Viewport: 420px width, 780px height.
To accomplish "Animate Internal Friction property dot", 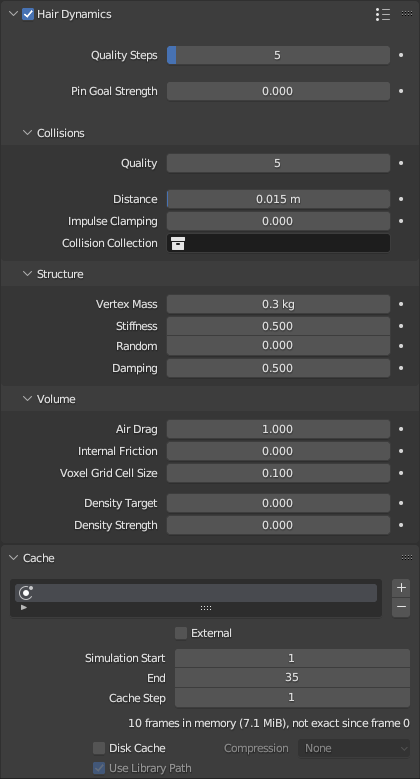I will (401, 451).
